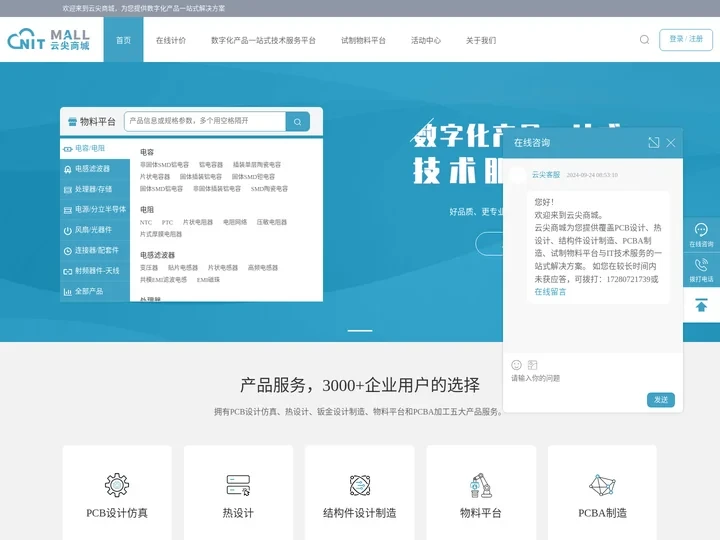Screen dimensions: 720x540
Task: Click the 片状电容器 link
Action: tap(155, 176)
